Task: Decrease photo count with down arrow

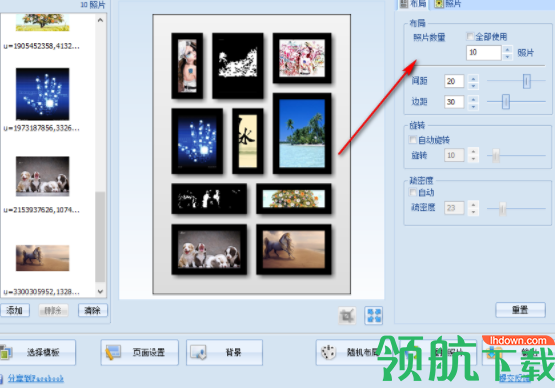Action: click(x=508, y=57)
